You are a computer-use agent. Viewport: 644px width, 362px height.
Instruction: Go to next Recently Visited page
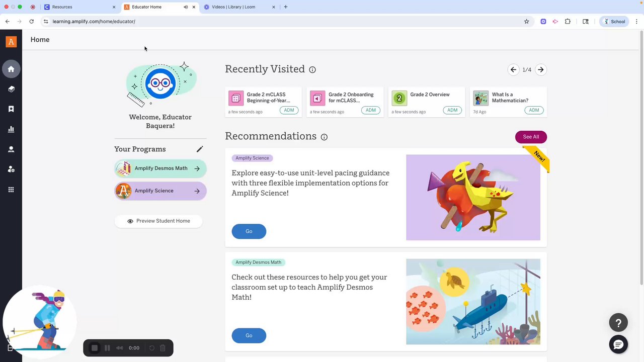[x=540, y=70]
